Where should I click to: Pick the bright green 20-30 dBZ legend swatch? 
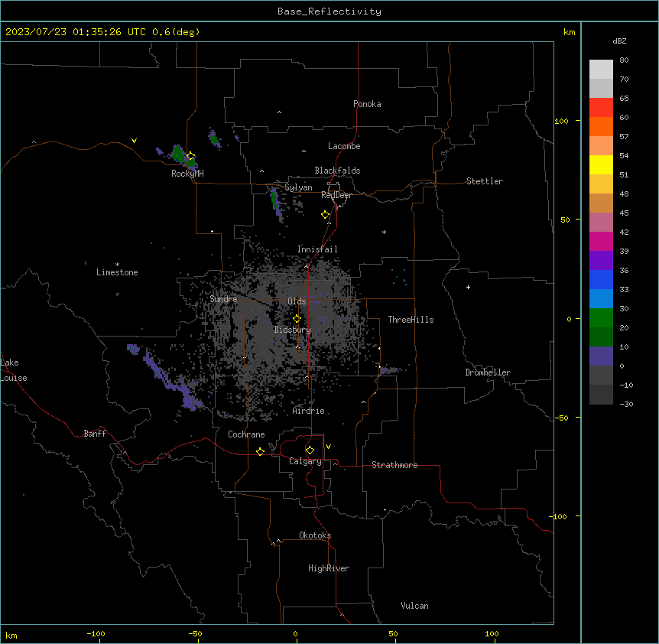coord(601,318)
